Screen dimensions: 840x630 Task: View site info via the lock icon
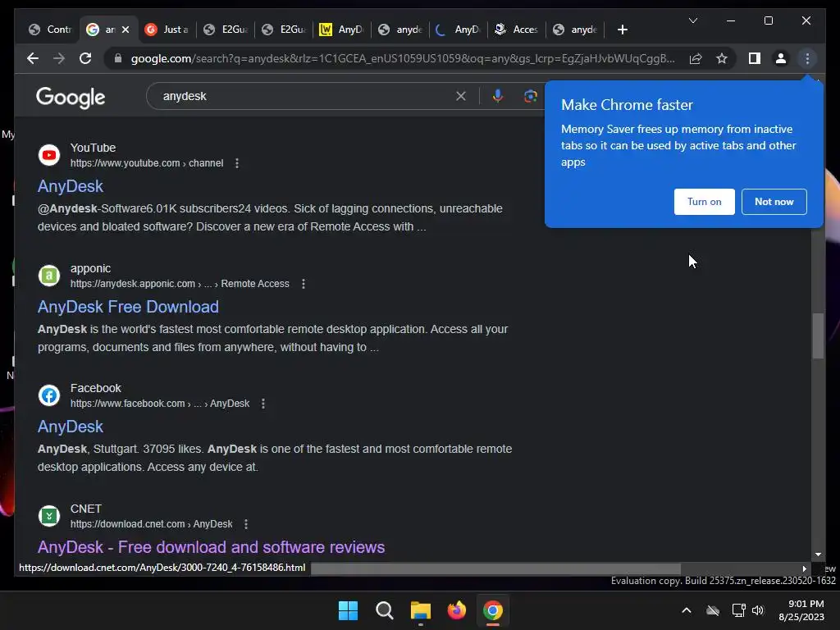point(118,58)
